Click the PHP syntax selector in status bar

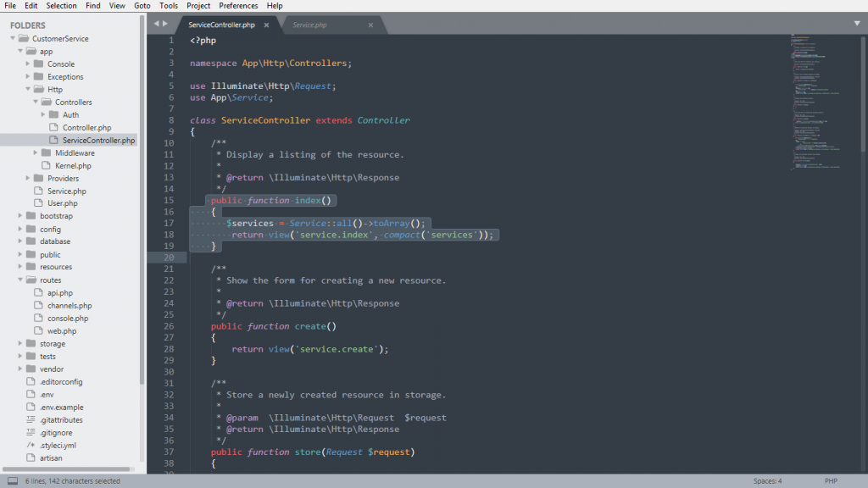pos(831,481)
